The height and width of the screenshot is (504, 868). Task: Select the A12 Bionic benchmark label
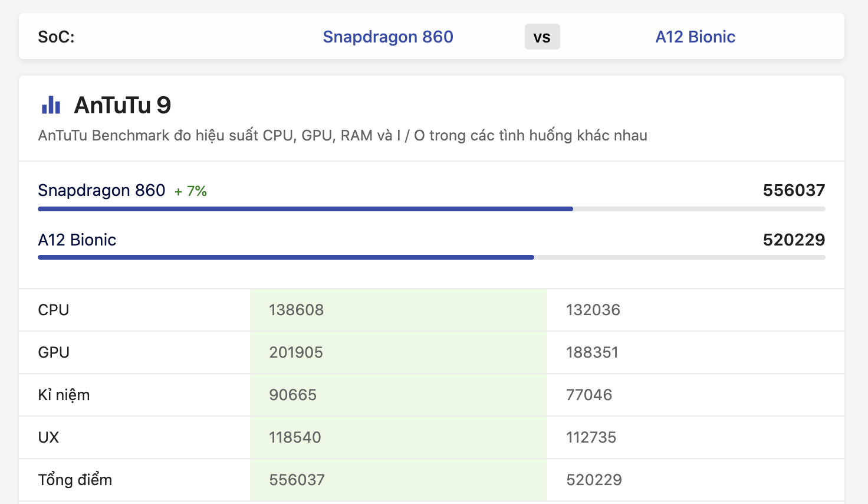pos(77,240)
